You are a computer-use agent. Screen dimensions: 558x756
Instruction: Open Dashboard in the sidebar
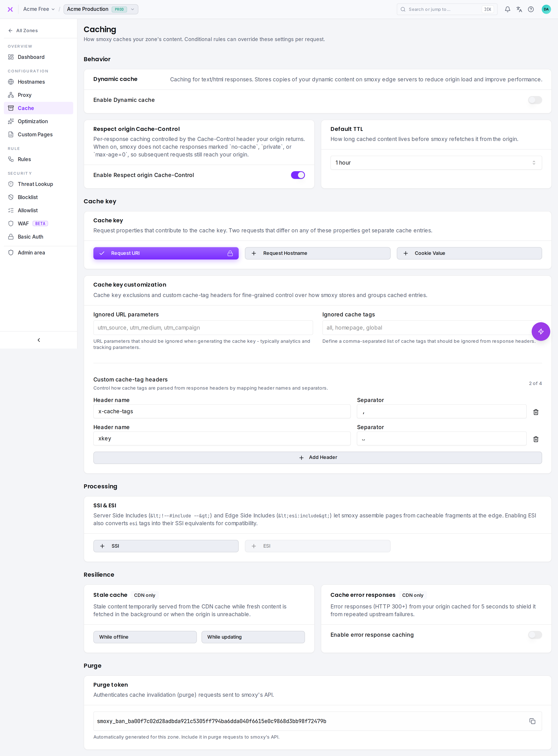click(x=39, y=57)
